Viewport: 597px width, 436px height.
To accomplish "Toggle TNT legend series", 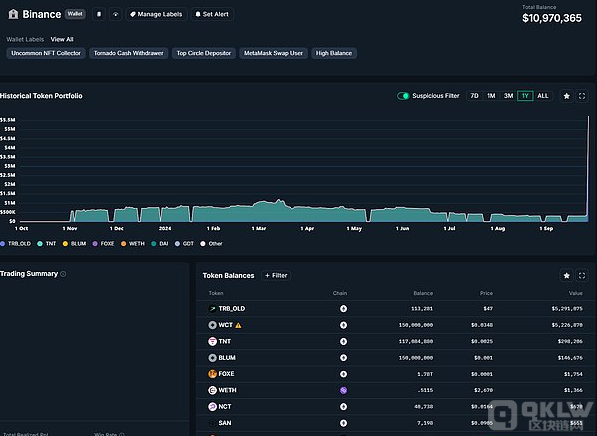I will (46, 244).
